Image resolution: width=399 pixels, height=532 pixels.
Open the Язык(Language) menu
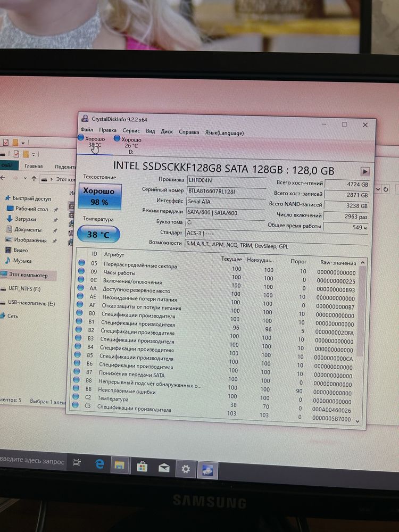click(225, 133)
